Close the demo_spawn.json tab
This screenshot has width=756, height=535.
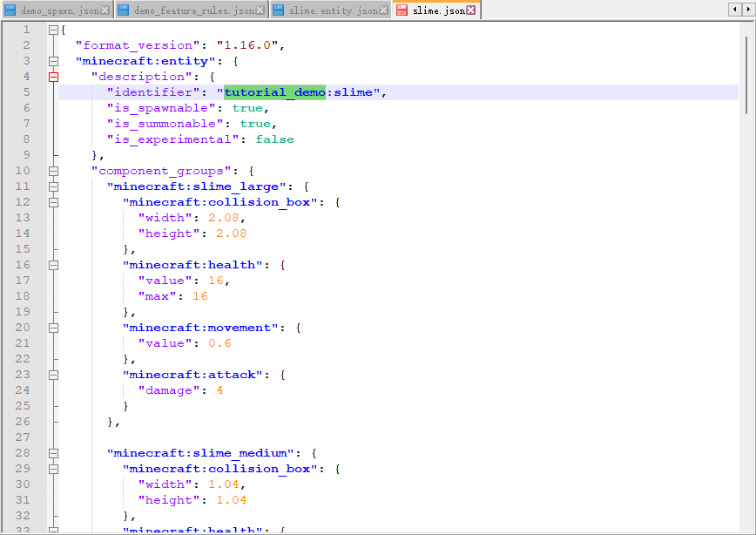tap(105, 10)
